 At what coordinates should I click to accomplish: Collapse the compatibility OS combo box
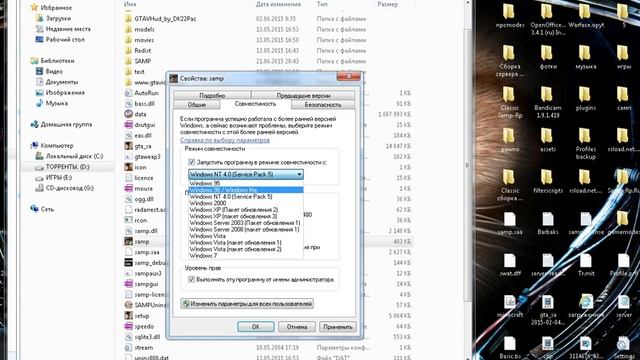[x=300, y=175]
